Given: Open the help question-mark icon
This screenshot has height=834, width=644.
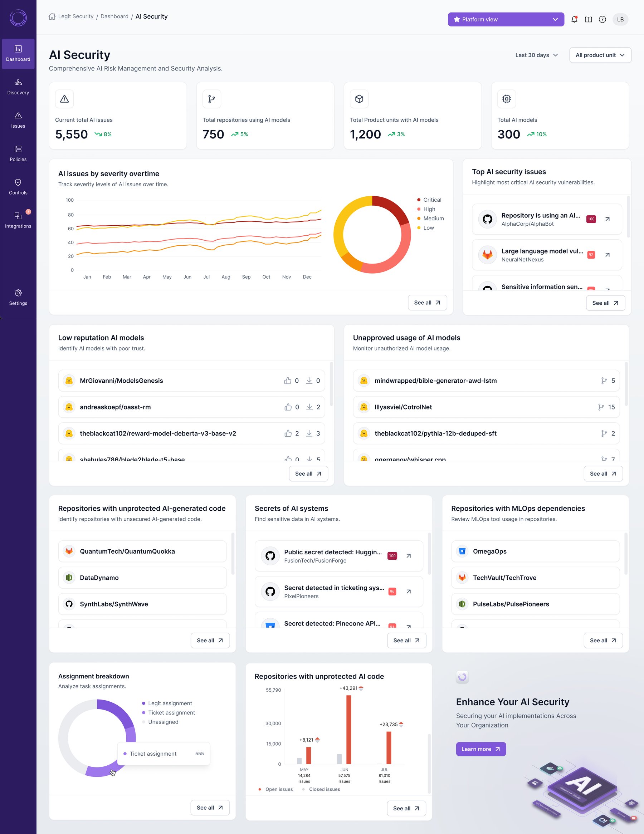Looking at the screenshot, I should [602, 19].
